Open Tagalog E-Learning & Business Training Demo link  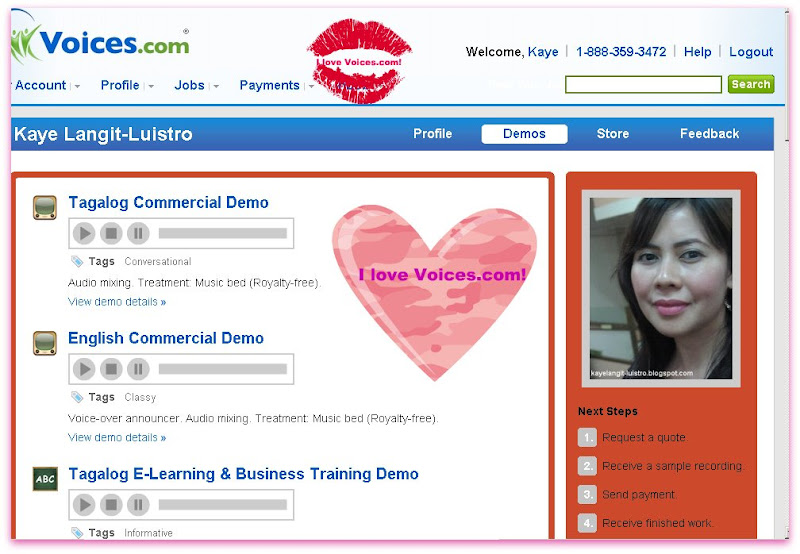pos(243,474)
